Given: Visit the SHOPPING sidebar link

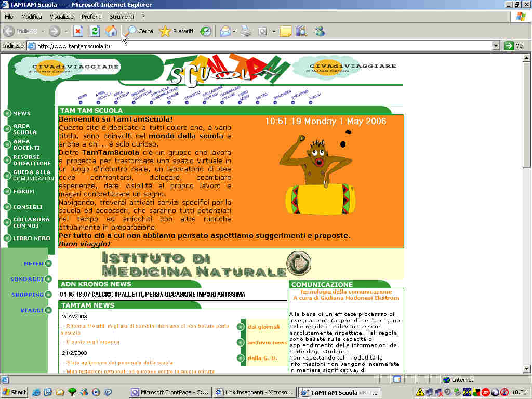Looking at the screenshot, I should tap(28, 295).
